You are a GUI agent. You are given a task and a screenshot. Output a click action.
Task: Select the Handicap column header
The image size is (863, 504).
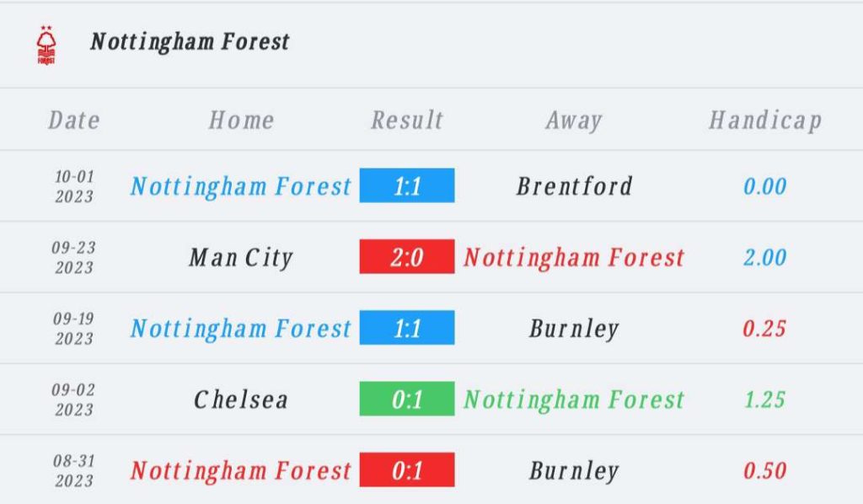pyautogui.click(x=765, y=121)
